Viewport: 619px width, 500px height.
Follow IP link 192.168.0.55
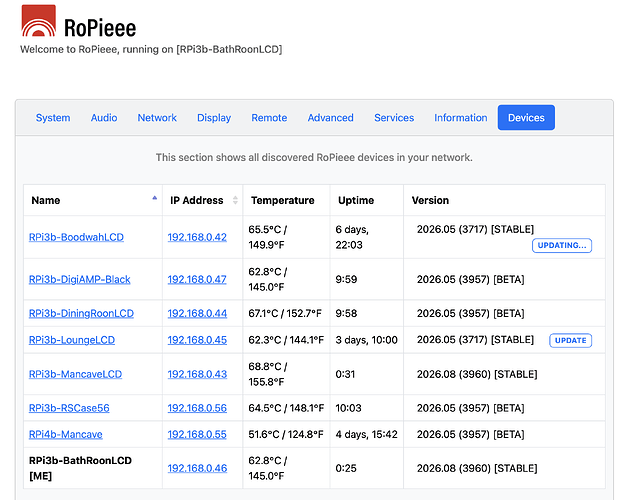pyautogui.click(x=197, y=434)
